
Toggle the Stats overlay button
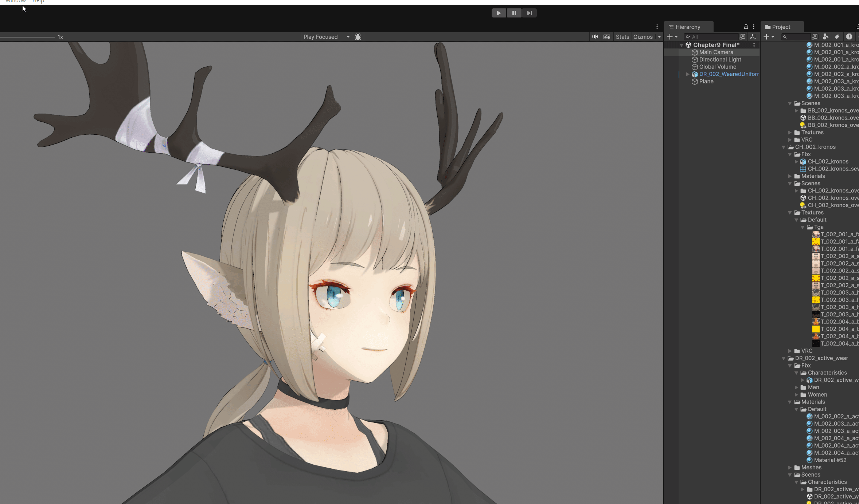click(x=622, y=37)
